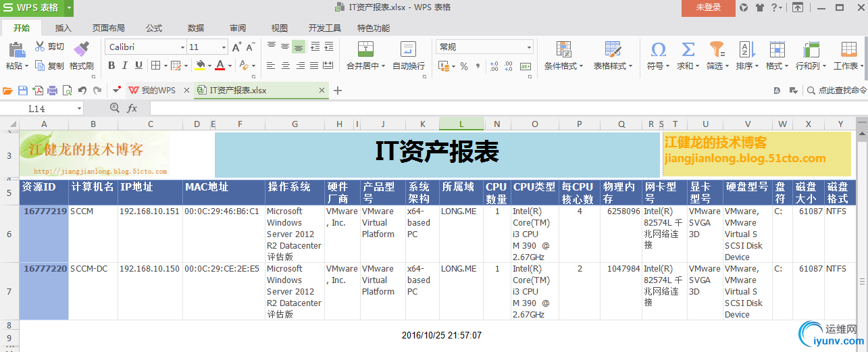This screenshot has height=352, width=868.
Task: Click the 点此查找命令 command search box
Action: (836, 91)
